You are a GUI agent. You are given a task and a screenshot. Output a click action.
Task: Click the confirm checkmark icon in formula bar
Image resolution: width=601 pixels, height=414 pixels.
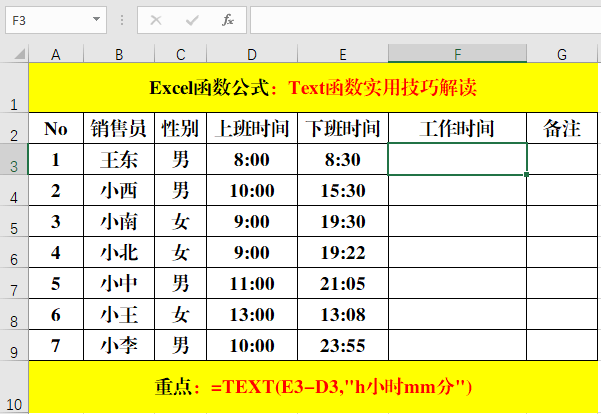coord(192,20)
